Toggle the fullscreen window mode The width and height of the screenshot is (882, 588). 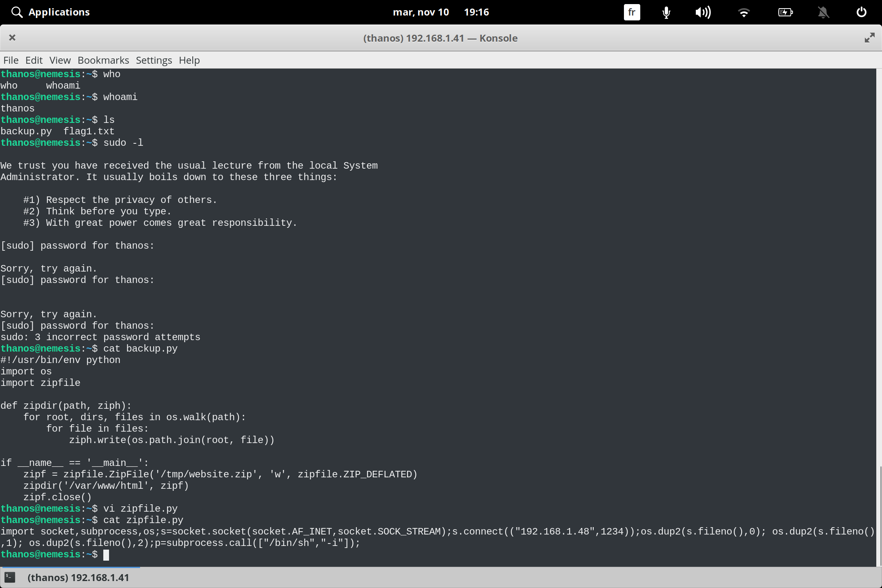point(869,38)
